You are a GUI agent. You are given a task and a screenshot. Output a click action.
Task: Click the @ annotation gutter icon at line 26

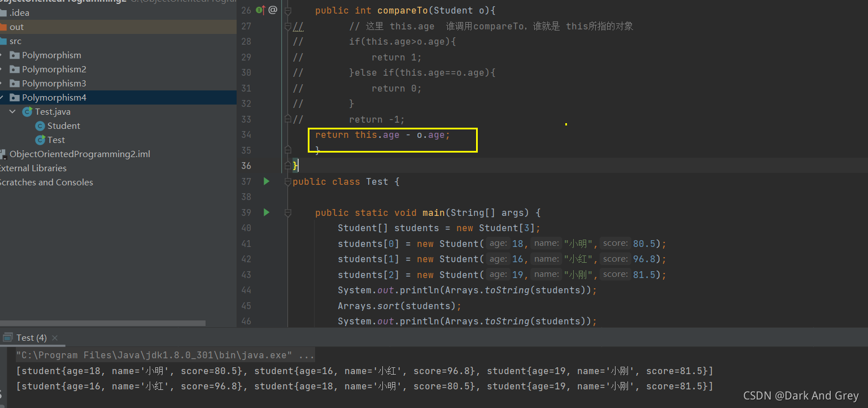(x=273, y=10)
